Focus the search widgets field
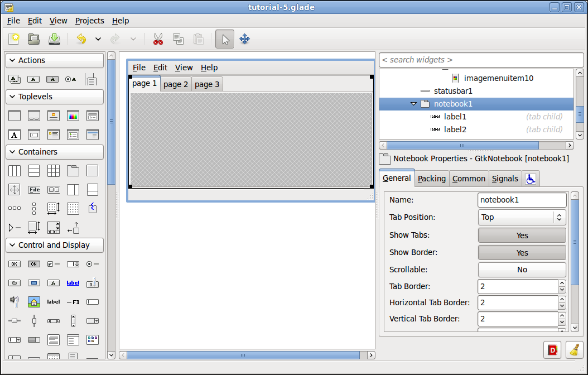Viewport: 588px width, 375px height. pyautogui.click(x=481, y=60)
